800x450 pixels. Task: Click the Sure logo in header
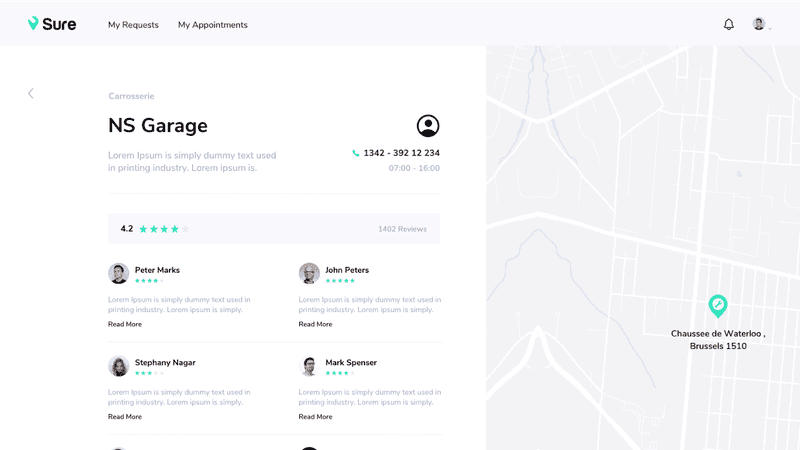[52, 24]
